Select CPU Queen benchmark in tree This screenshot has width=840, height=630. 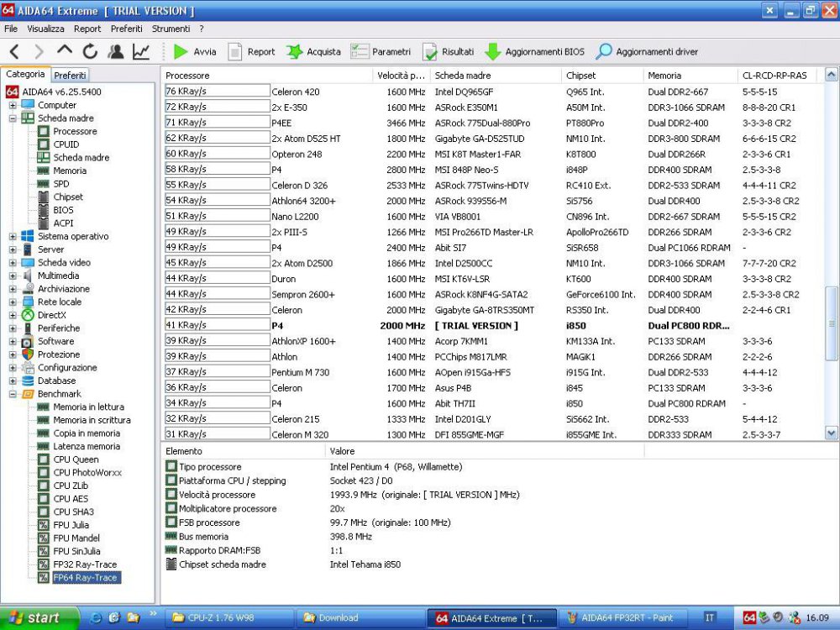pyautogui.click(x=76, y=459)
